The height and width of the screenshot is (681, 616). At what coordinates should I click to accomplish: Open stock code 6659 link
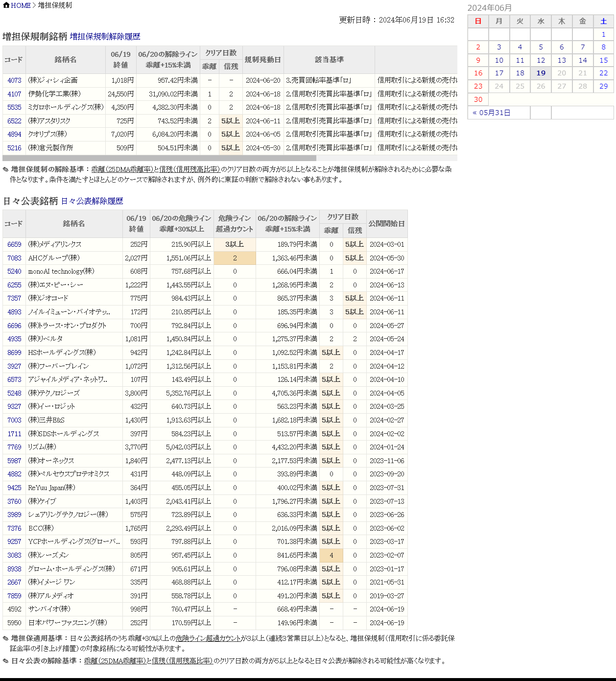tap(14, 244)
